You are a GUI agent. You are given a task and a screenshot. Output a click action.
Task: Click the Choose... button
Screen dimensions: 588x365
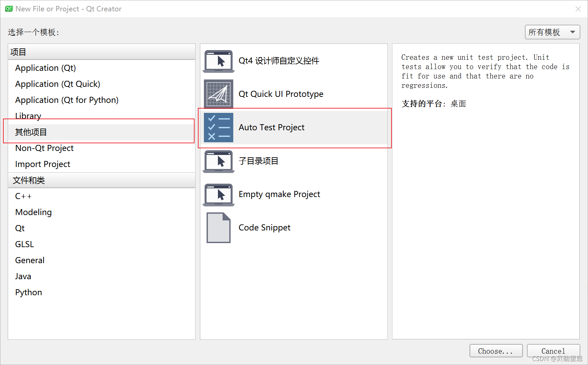(x=496, y=351)
